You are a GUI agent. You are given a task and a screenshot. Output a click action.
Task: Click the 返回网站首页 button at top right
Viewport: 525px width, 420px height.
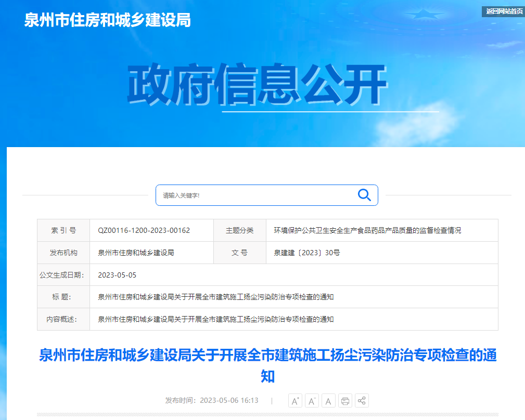tap(503, 11)
